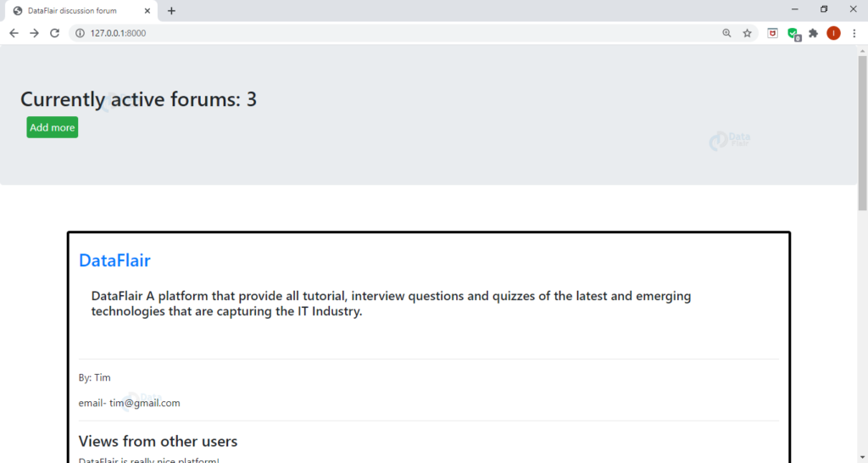Viewport: 868px width, 463px height.
Task: Click the browser forward arrow
Action: 34,33
